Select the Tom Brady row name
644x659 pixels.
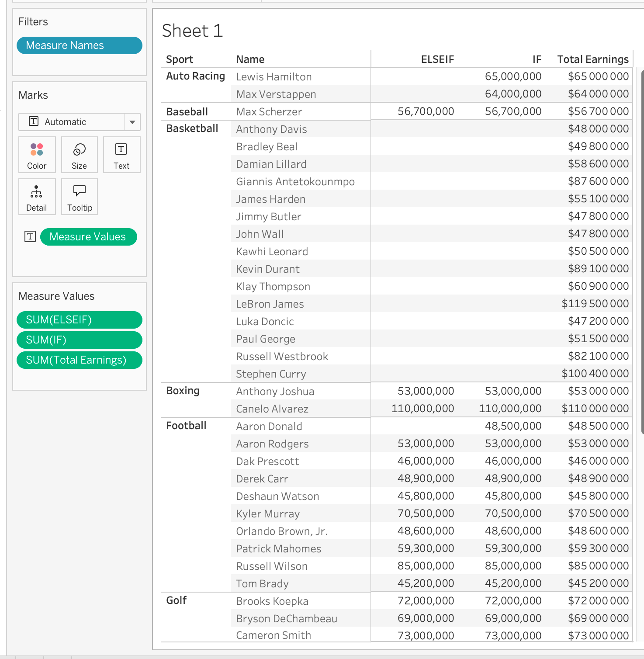[x=263, y=584]
